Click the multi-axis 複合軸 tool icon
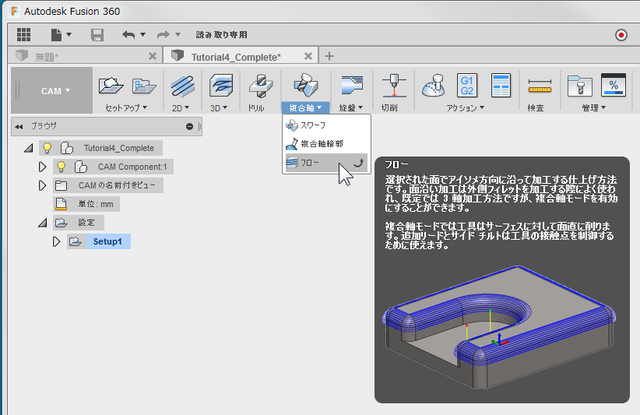 pos(305,85)
